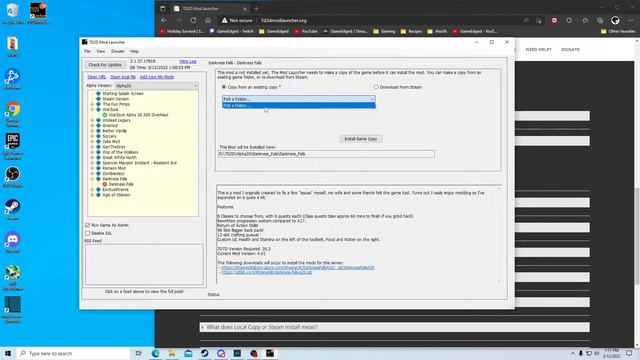
Task: Open the Donate menu
Action: [118, 51]
